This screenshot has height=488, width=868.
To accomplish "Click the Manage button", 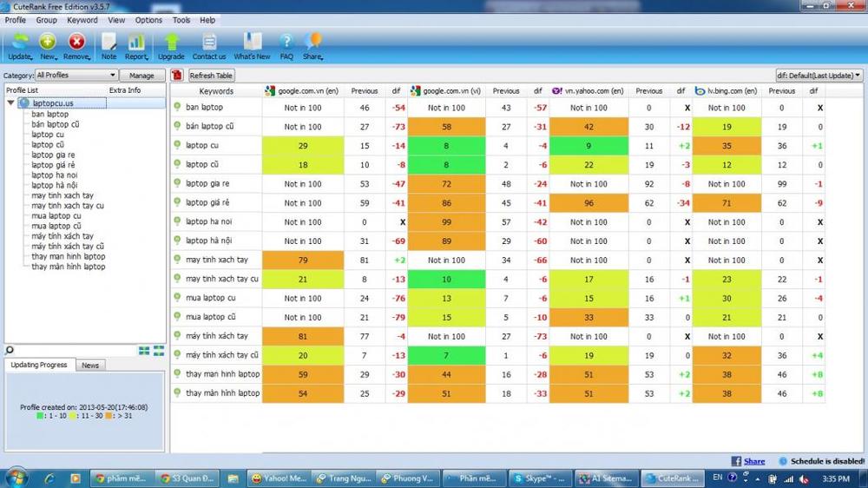I will tap(141, 75).
